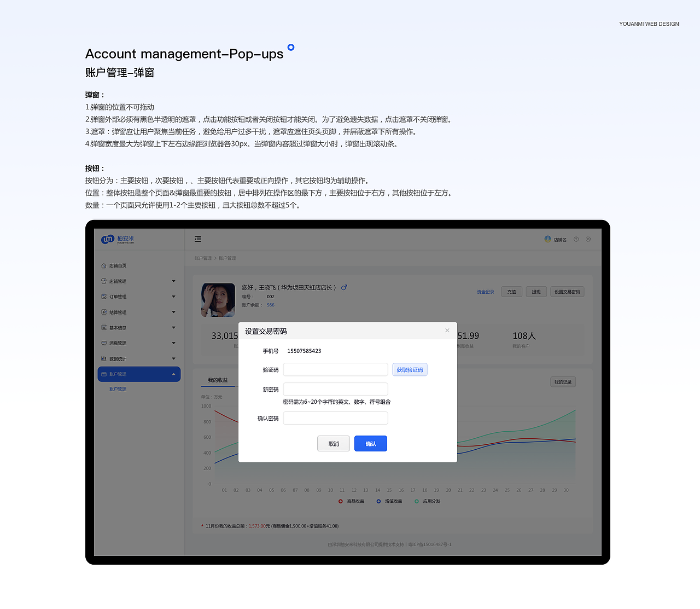Click the 资金记录 link
This screenshot has height=609, width=700.
[485, 292]
